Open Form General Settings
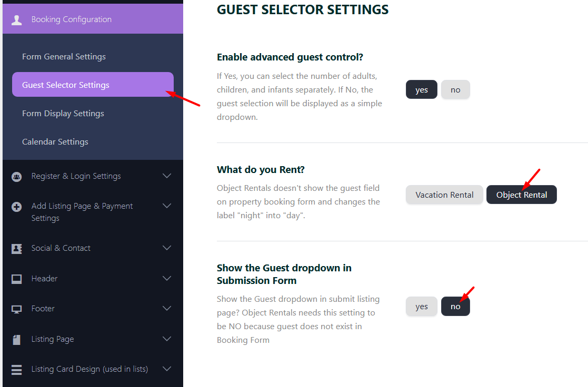 click(64, 57)
